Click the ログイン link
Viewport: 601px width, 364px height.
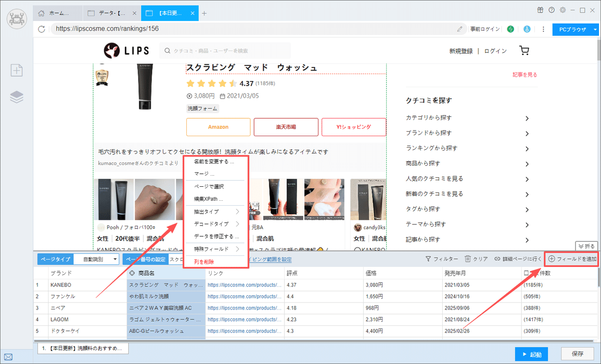[x=496, y=51]
